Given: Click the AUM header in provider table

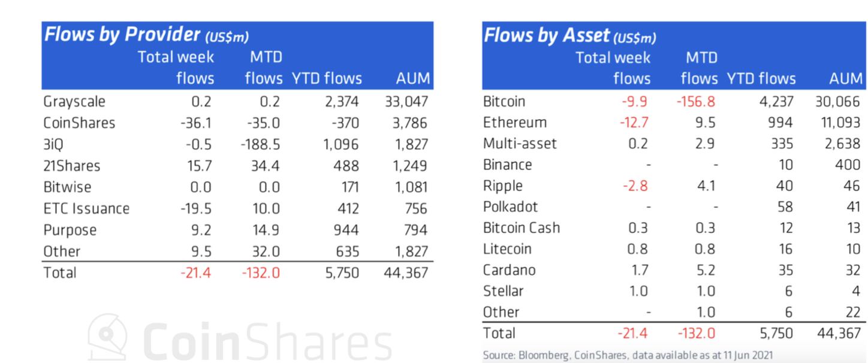Looking at the screenshot, I should point(413,78).
